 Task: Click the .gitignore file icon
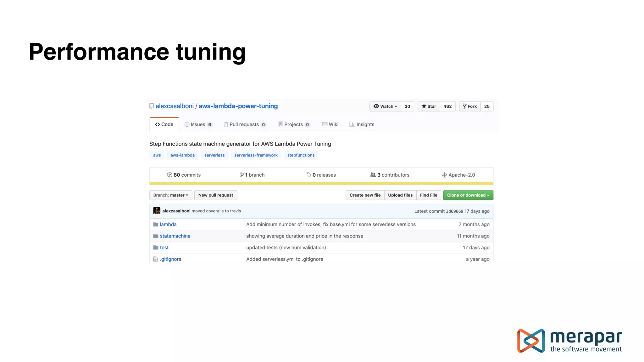[155, 259]
